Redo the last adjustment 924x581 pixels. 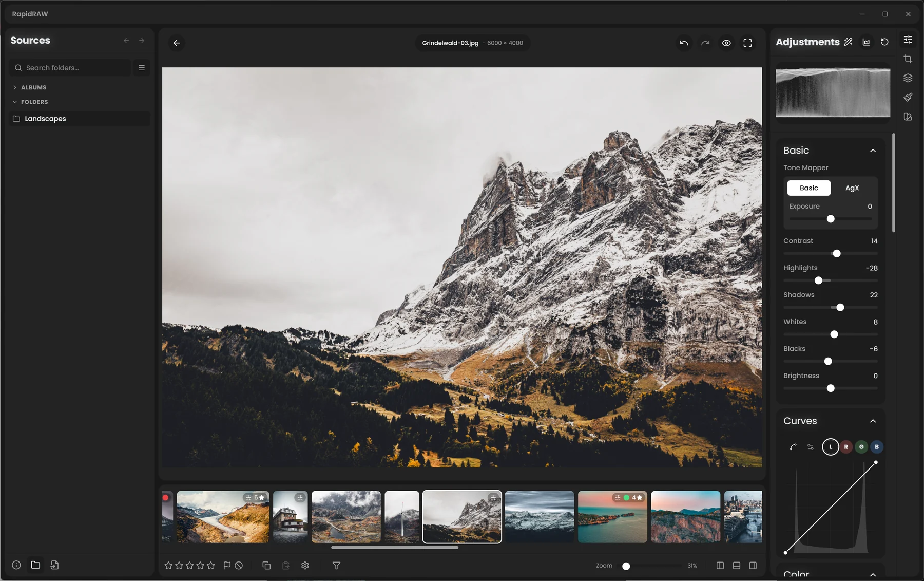coord(705,43)
